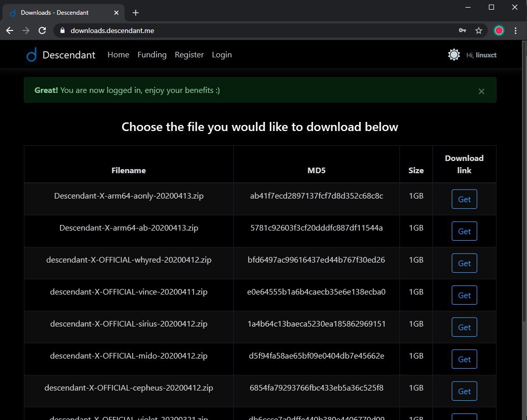This screenshot has height=420, width=527.
Task: Open the Chrome profile avatar
Action: tap(499, 30)
